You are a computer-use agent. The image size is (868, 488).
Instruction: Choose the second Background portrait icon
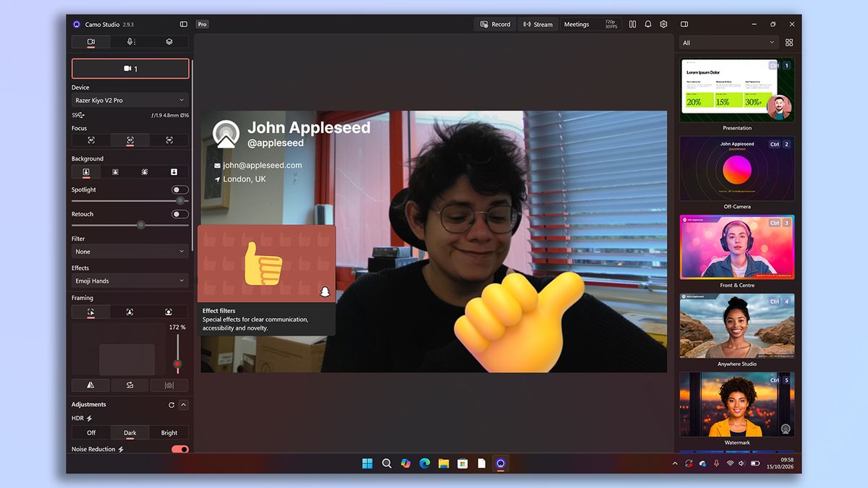(115, 172)
